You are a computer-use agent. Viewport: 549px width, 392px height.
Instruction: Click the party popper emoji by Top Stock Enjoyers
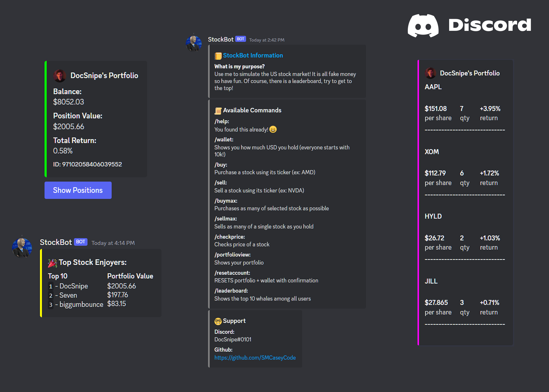pos(53,263)
